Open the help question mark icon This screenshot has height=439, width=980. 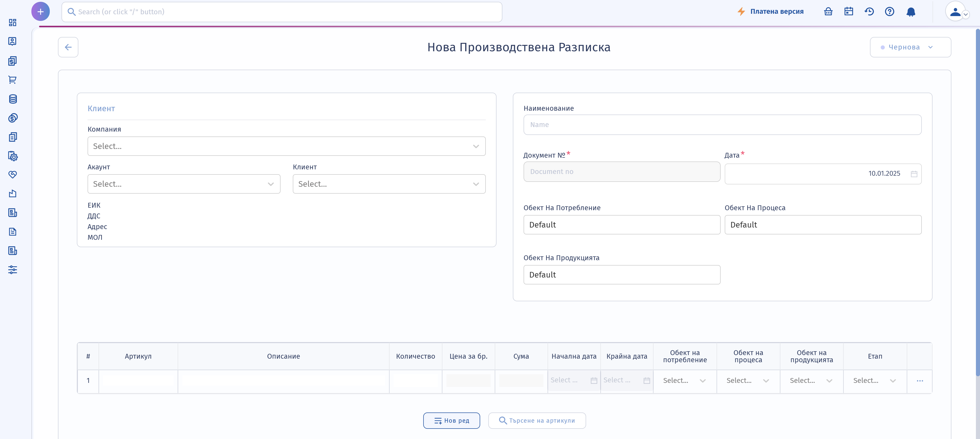pyautogui.click(x=889, y=11)
